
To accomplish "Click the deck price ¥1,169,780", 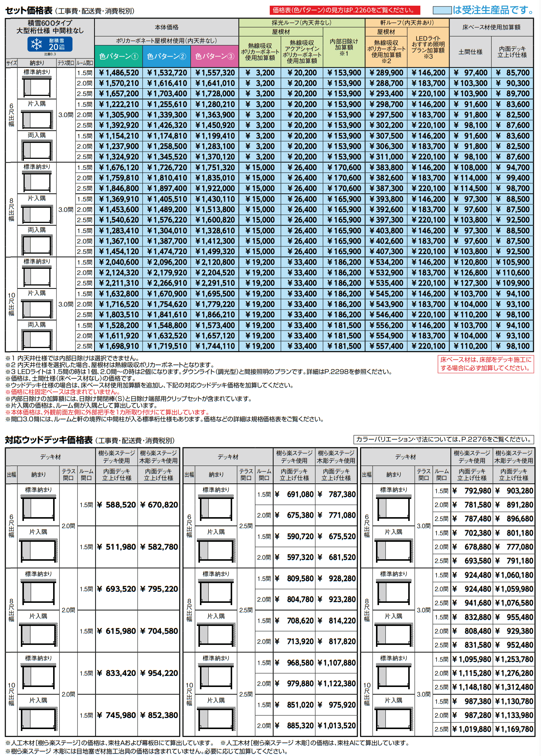I will tap(514, 729).
